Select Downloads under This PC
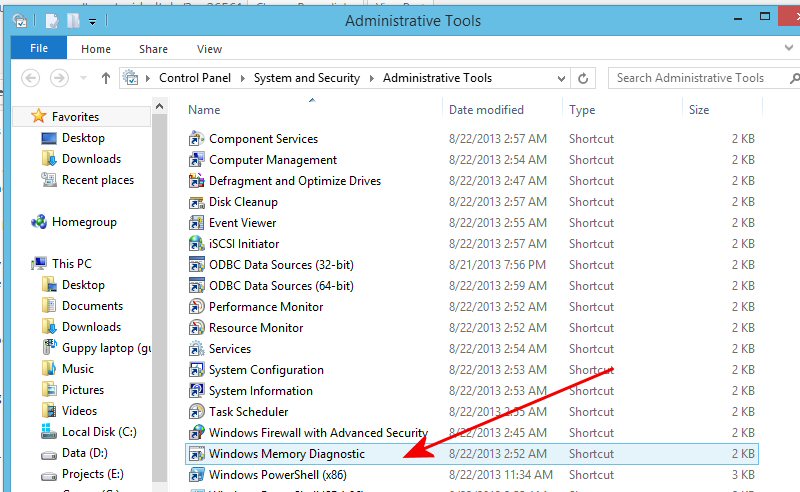 [x=91, y=327]
